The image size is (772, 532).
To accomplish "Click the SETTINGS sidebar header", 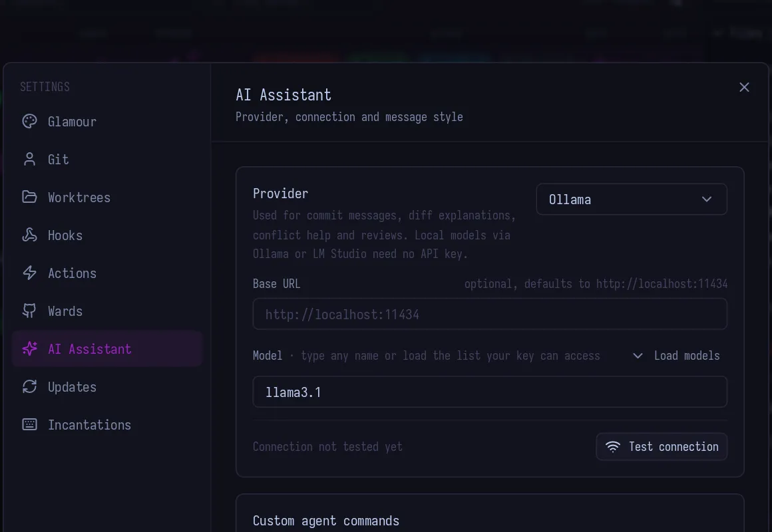I will pos(45,87).
